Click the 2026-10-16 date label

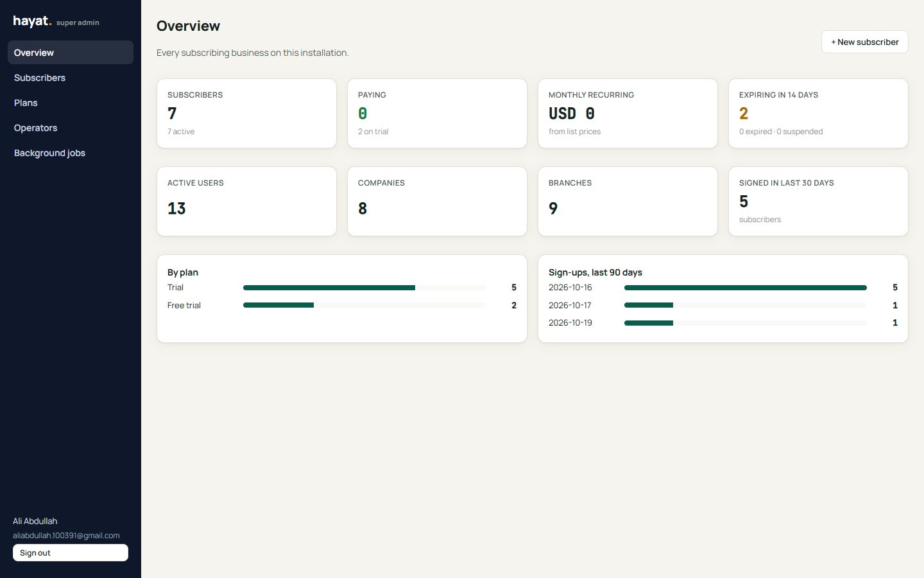570,288
